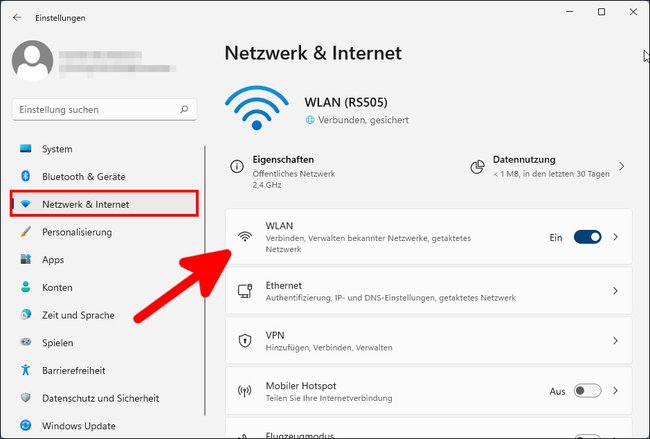Open Datennutzung details
The width and height of the screenshot is (650, 439).
tap(548, 166)
